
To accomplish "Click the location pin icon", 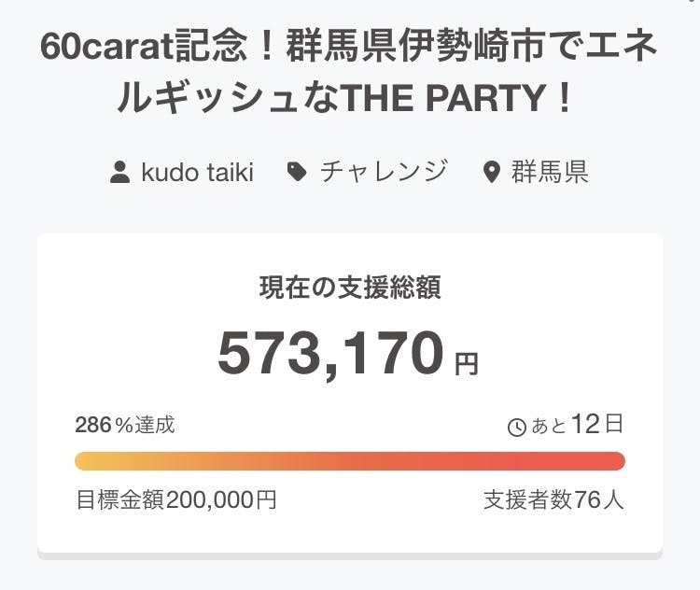I will (x=492, y=173).
